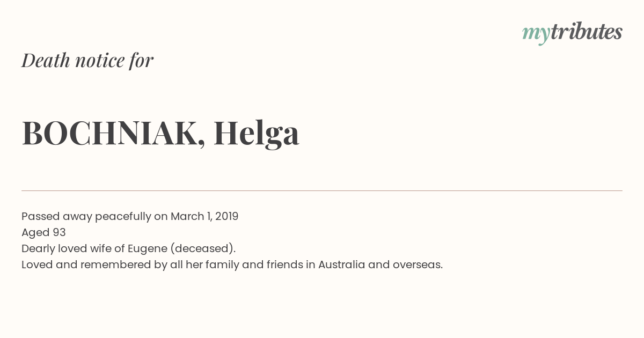Click the horizontal divider line below the name
This screenshot has height=338, width=644.
(322, 190)
